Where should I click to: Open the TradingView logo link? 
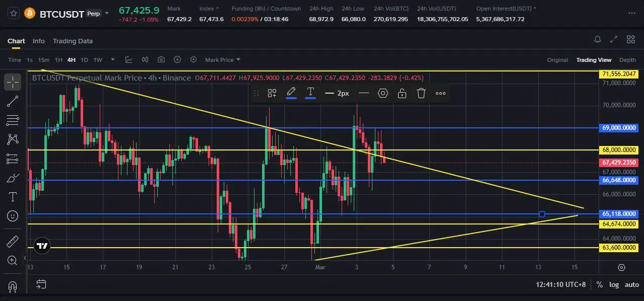click(x=42, y=246)
